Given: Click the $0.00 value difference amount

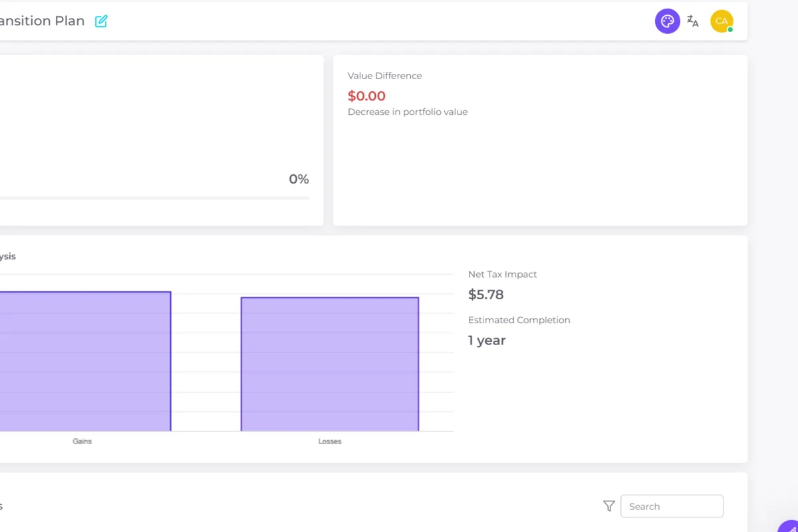Looking at the screenshot, I should click(366, 96).
